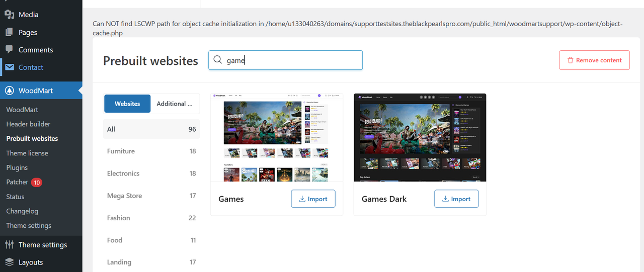Click the trash icon on Remove content
This screenshot has width=644, height=272.
point(570,60)
